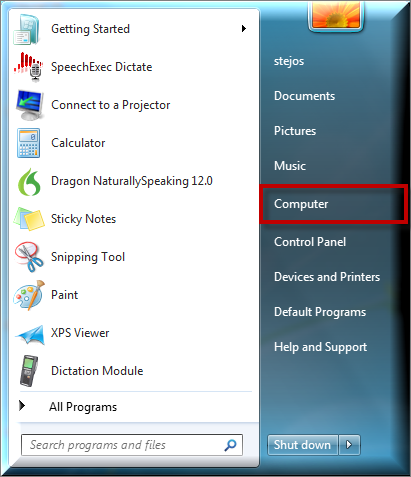Open Dictation Module recorder icon
The width and height of the screenshot is (411, 477).
pos(29,371)
